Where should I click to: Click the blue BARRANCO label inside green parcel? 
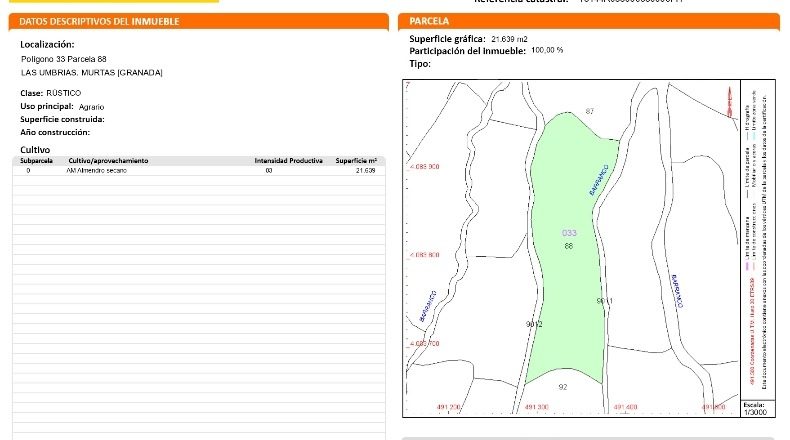point(599,180)
